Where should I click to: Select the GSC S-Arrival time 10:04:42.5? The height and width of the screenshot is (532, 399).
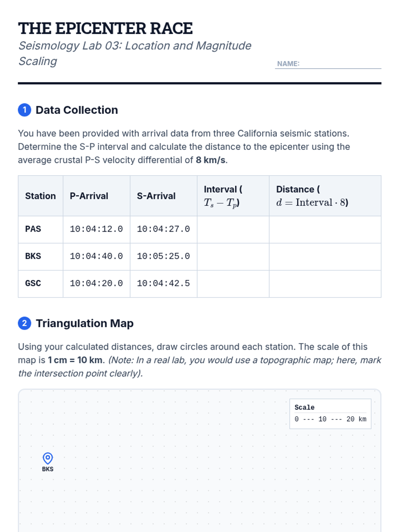(x=163, y=284)
